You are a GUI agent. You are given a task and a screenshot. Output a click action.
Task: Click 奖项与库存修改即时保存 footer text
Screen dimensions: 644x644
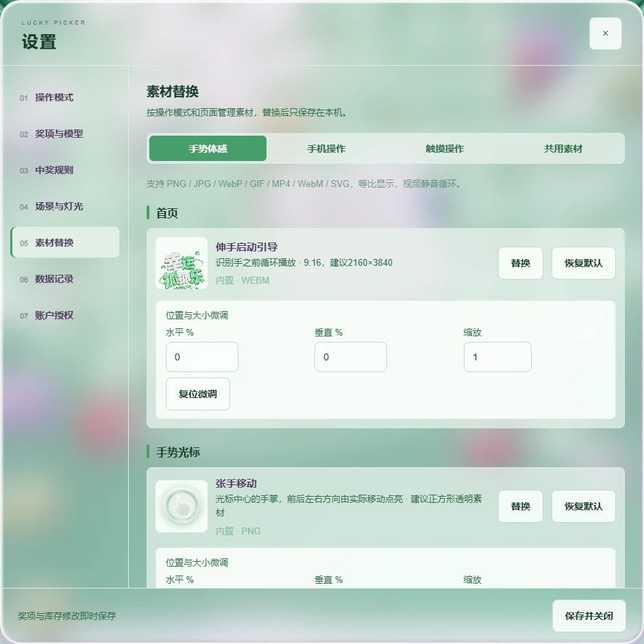tap(66, 615)
